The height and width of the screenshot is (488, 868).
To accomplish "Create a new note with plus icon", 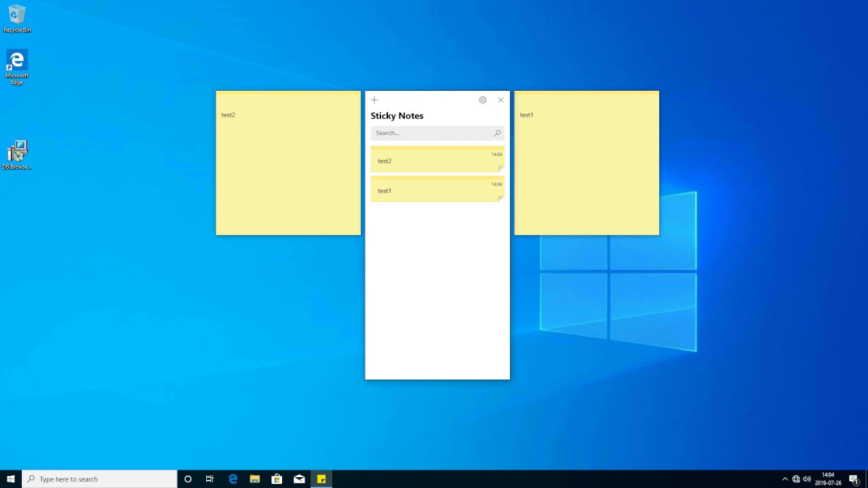I will point(374,100).
